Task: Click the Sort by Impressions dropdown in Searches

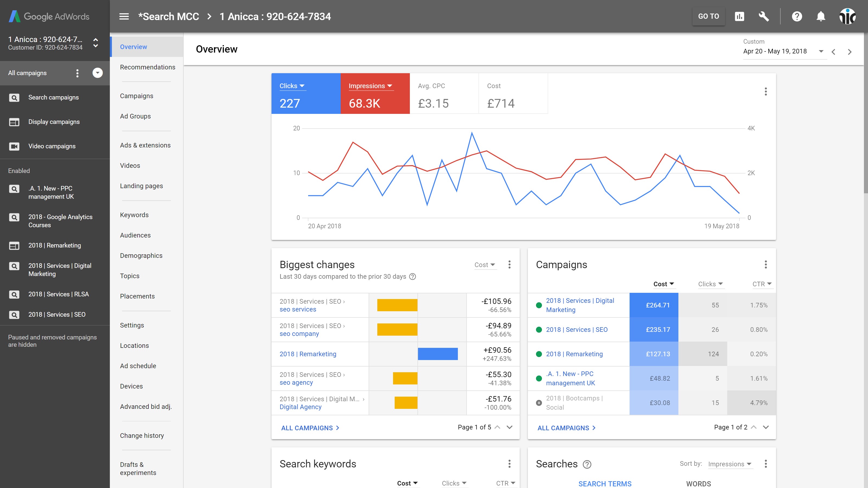Action: click(x=730, y=464)
